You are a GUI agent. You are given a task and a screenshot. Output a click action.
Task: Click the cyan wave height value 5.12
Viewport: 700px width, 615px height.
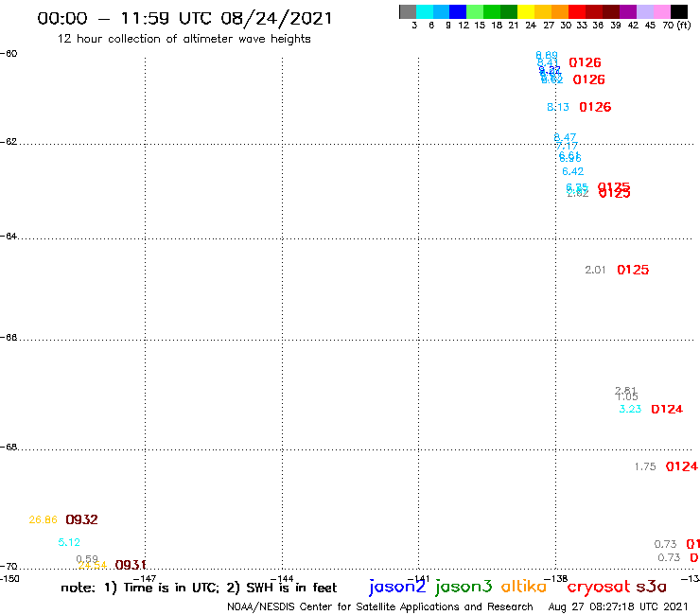pyautogui.click(x=69, y=542)
